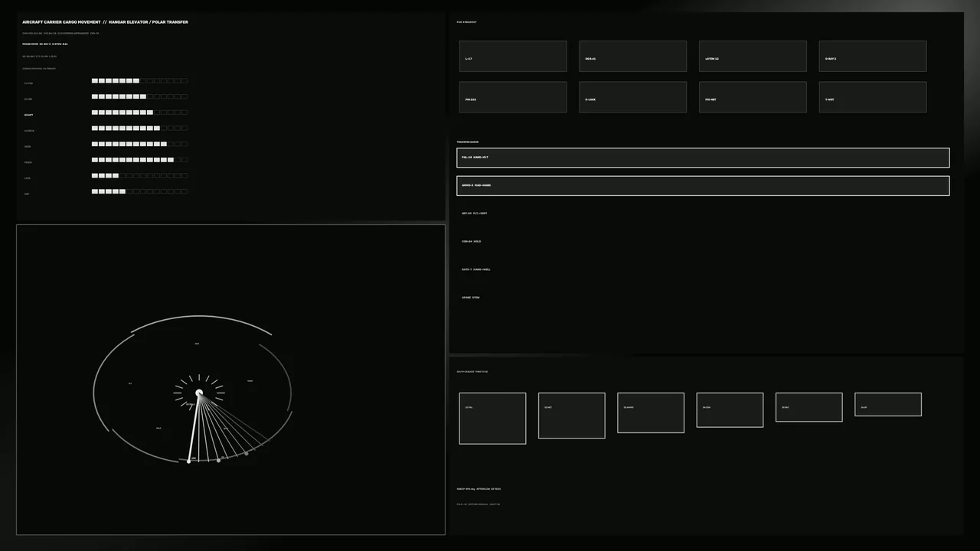The height and width of the screenshot is (551, 980).
Task: Open the S5 RAT cascade card
Action: 808,407
